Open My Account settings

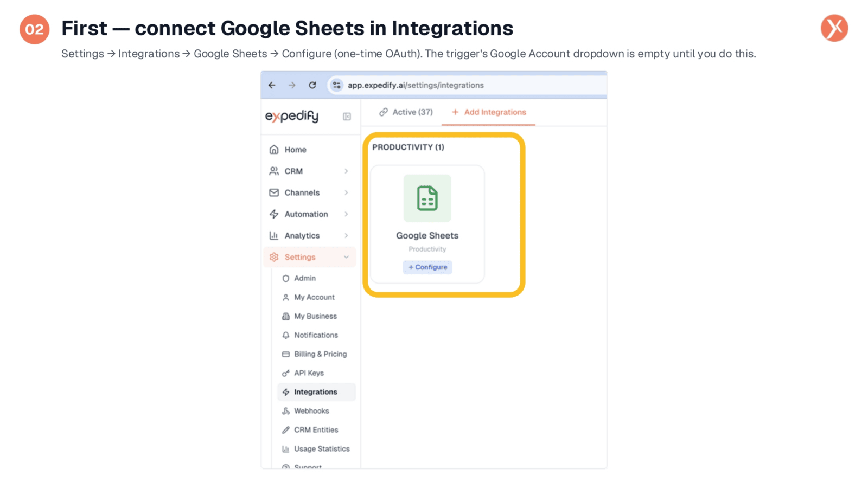(x=316, y=297)
